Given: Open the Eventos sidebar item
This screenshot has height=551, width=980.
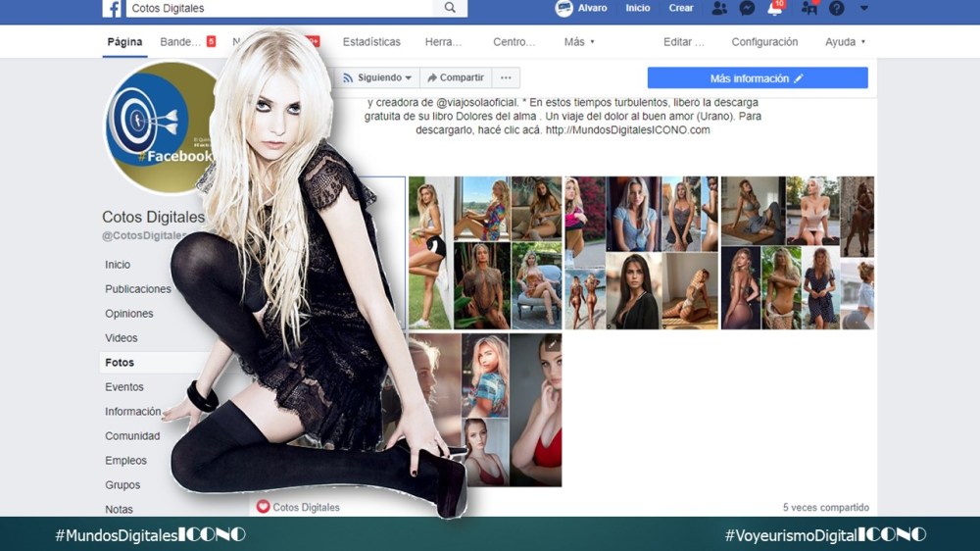Looking at the screenshot, I should point(124,386).
